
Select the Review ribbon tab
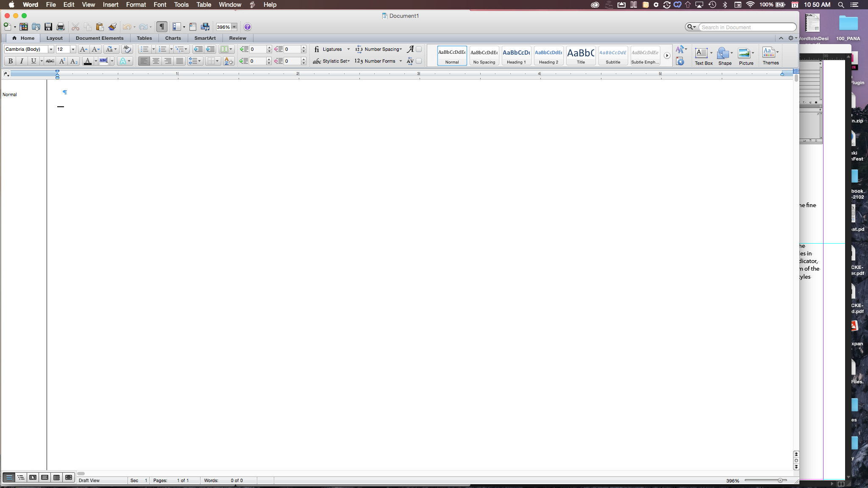pyautogui.click(x=236, y=38)
